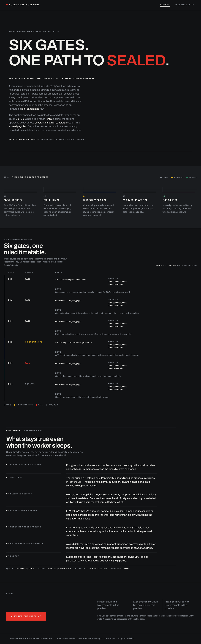The width and height of the screenshot is (201, 644).
Task: Click the FAIL result in G5 row
Action: [x=27, y=363]
